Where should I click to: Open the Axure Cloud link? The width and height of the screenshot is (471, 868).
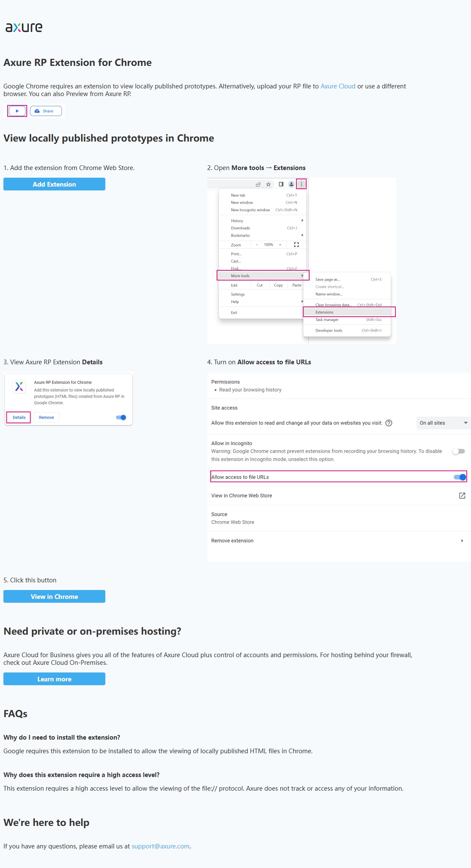tap(338, 86)
